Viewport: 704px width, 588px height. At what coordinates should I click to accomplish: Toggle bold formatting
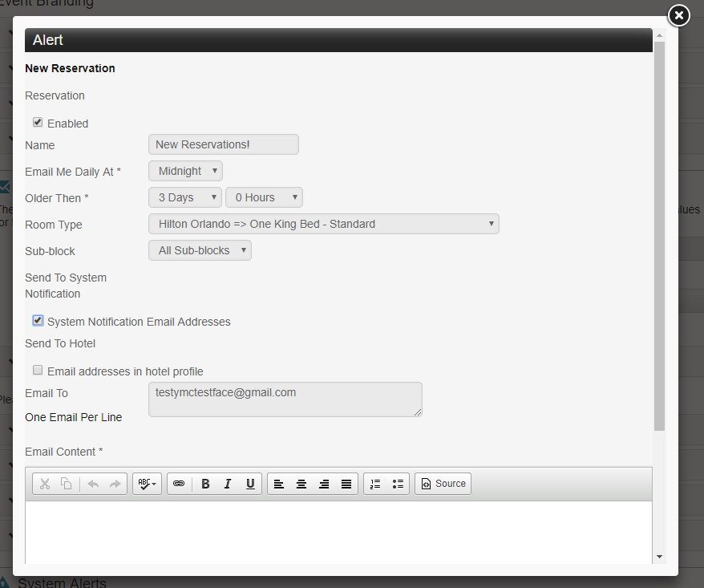click(x=205, y=484)
